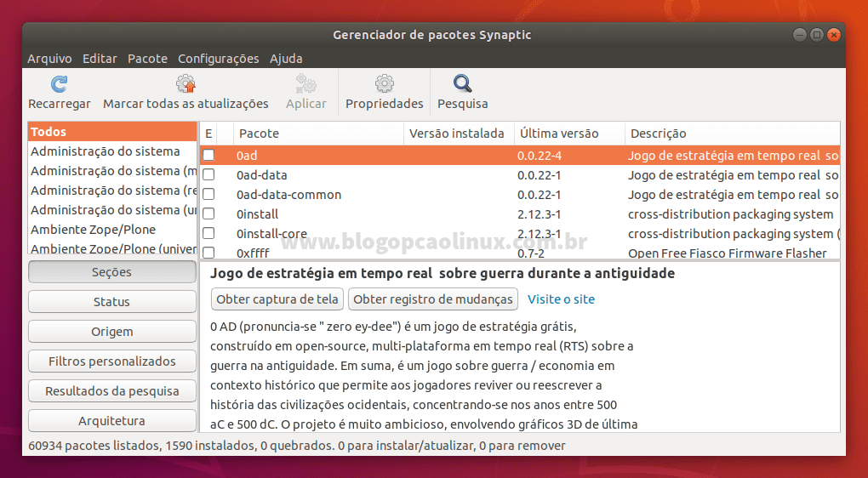Open the Pesquisa magnifier icon
The height and width of the screenshot is (478, 868).
[462, 84]
